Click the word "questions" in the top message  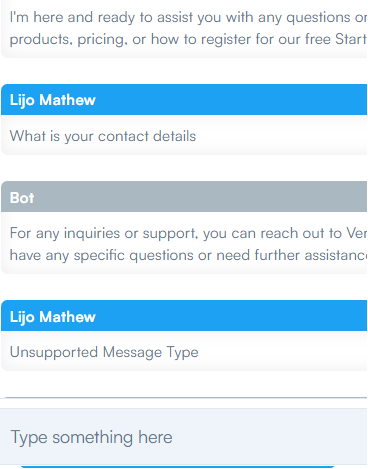tap(318, 18)
